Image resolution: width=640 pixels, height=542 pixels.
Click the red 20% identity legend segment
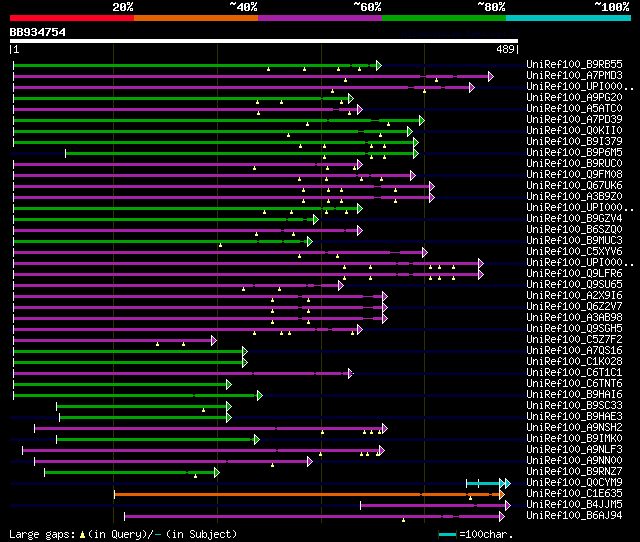(x=72, y=18)
